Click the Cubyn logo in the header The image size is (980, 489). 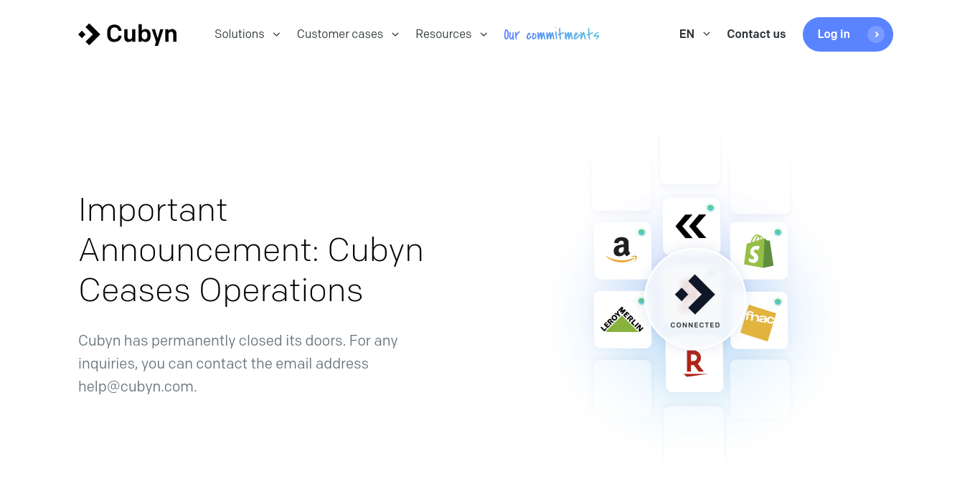point(127,34)
